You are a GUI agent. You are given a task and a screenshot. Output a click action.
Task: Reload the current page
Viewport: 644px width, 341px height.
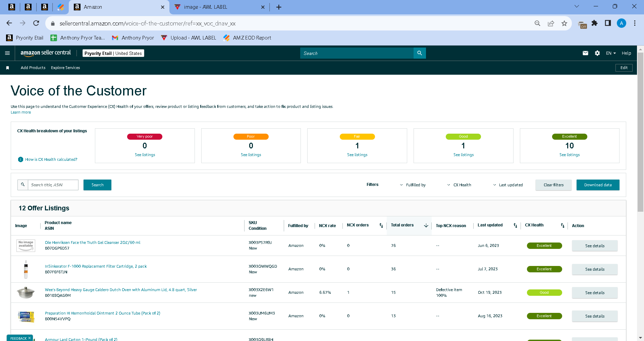(x=36, y=23)
